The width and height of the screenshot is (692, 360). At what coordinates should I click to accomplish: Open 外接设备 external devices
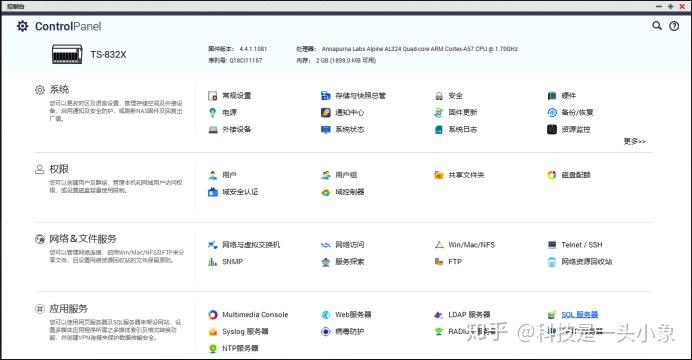point(229,129)
